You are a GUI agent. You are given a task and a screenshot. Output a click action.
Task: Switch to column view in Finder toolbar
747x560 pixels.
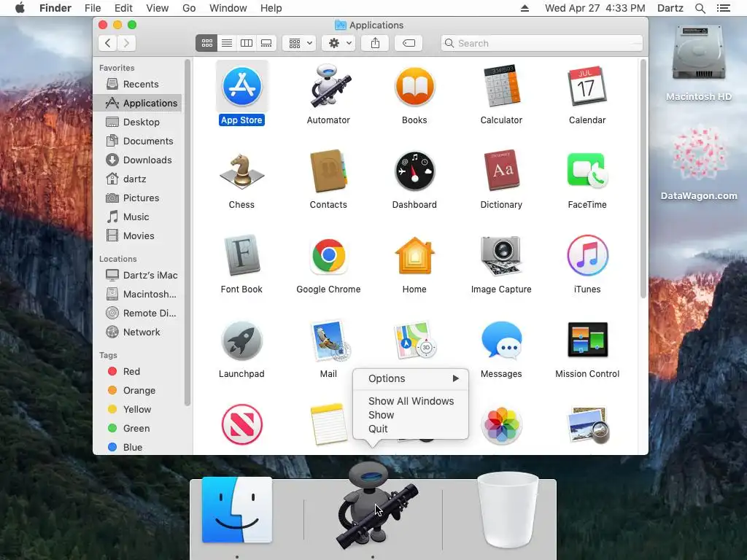click(x=247, y=43)
